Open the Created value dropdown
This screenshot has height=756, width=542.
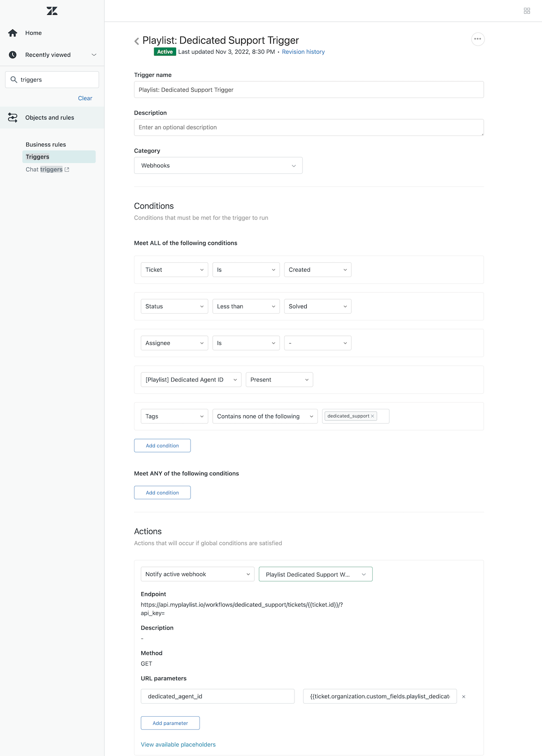[x=318, y=270]
